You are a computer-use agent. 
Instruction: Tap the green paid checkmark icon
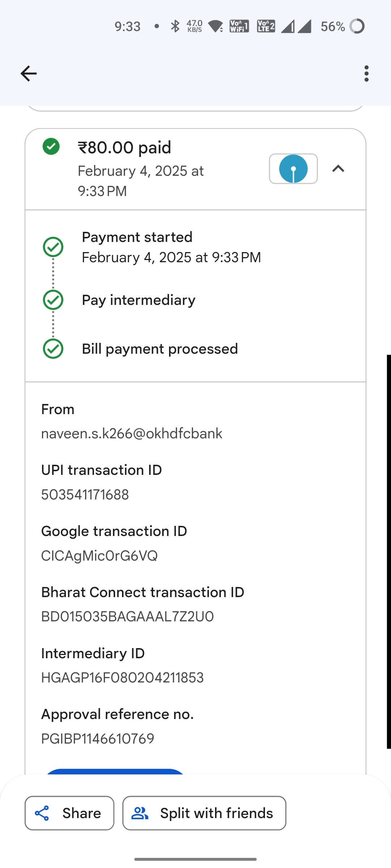(x=51, y=146)
